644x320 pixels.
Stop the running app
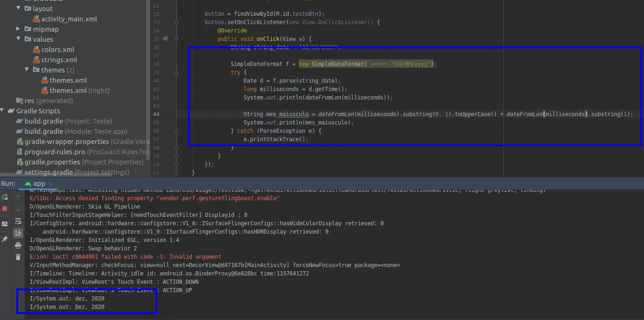[x=5, y=209]
